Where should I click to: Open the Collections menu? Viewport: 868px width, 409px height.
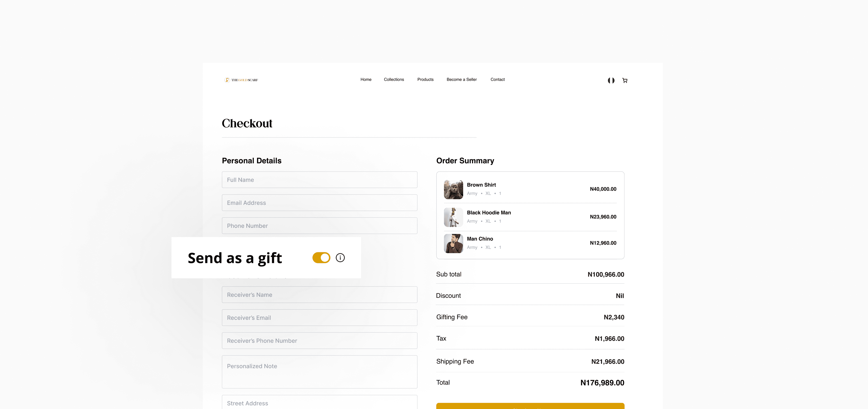point(394,79)
